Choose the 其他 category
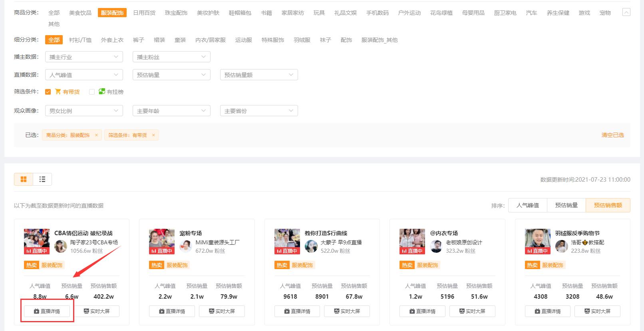The image size is (644, 331). click(x=54, y=24)
